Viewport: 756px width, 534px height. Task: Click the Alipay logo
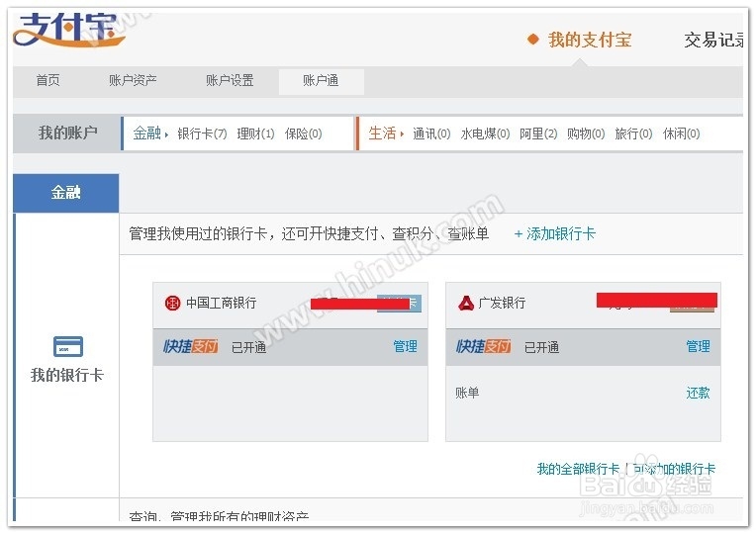pos(69,29)
